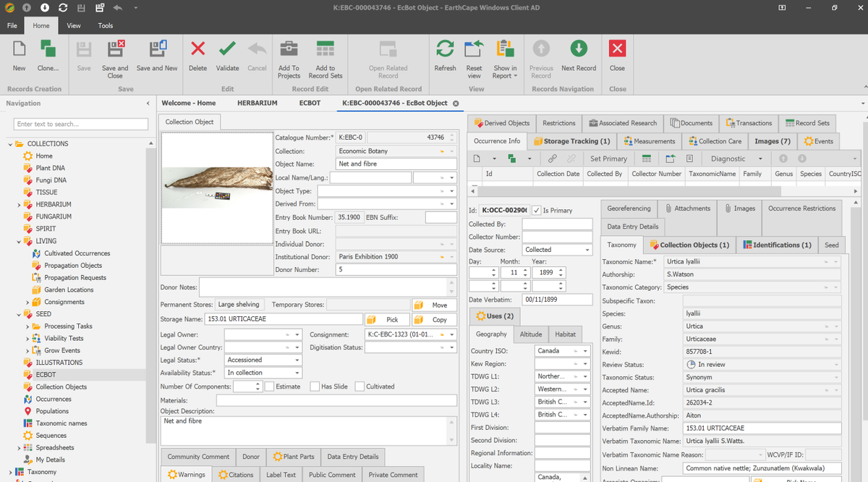Close the K:EBC-000043746 document tab

[456, 103]
